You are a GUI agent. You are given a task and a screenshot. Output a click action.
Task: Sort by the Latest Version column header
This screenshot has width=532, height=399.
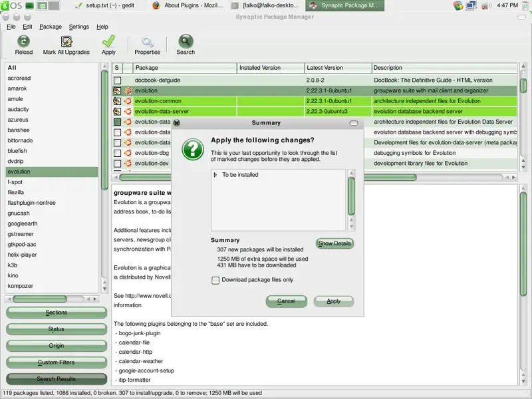(x=338, y=68)
